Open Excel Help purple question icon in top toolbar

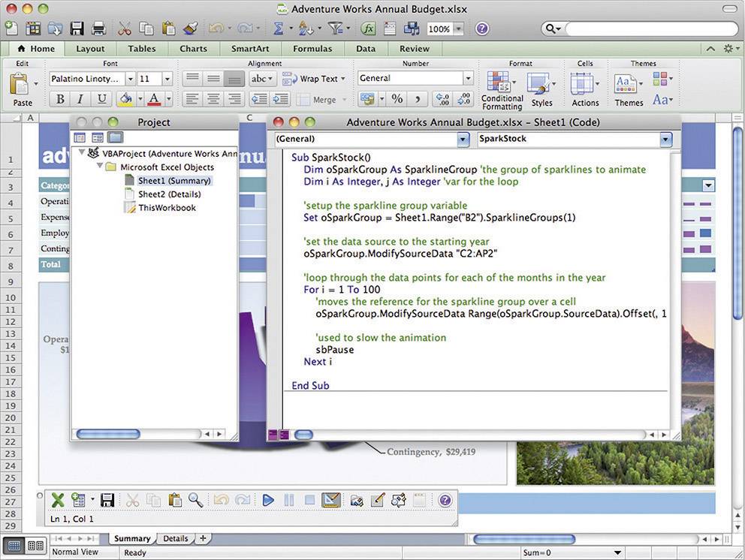point(482,29)
